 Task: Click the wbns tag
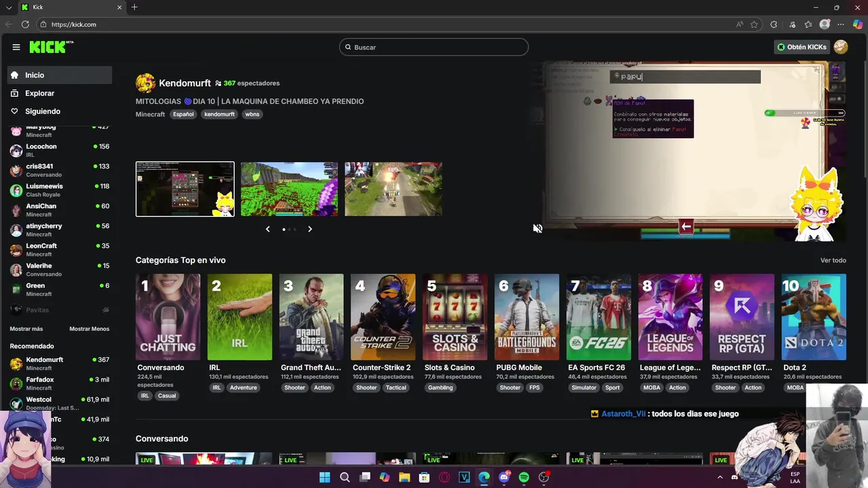(x=252, y=114)
